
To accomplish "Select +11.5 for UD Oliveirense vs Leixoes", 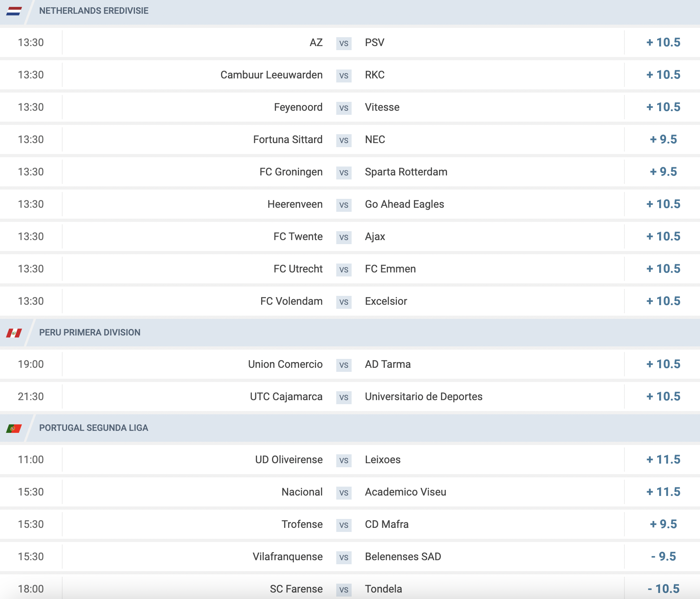I will 663,460.
